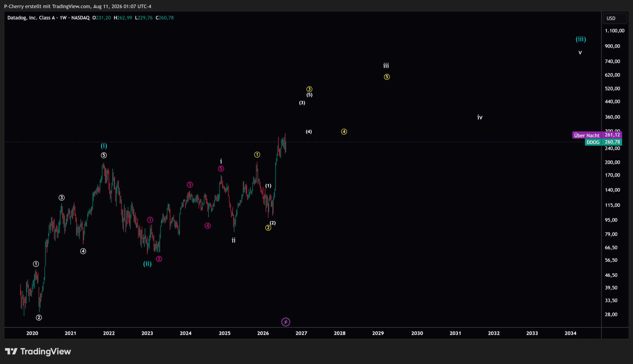
Task: Select the pink circled 1 wave marker
Action: click(150, 220)
